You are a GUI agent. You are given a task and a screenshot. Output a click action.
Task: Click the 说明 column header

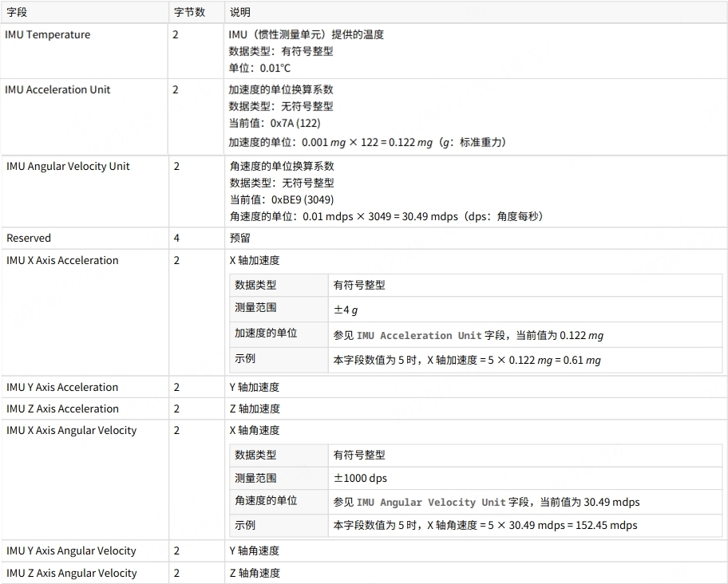coord(239,12)
